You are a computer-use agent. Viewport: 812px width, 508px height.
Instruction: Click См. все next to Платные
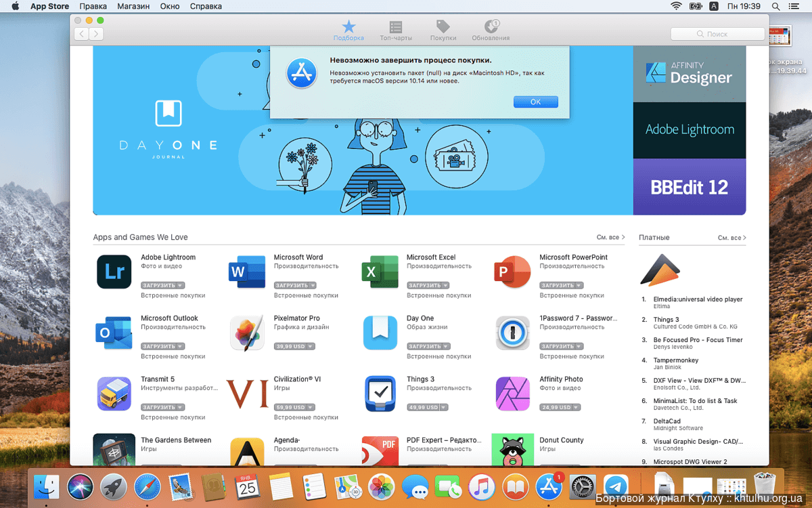click(x=731, y=238)
